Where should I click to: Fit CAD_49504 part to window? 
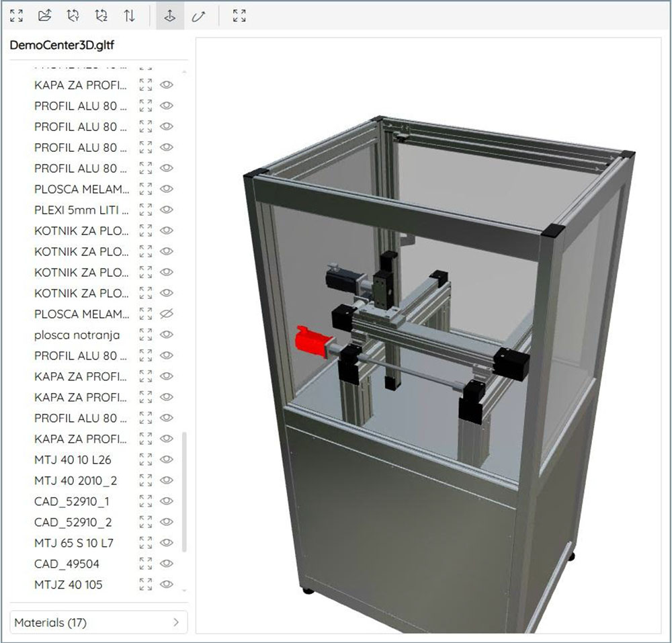coord(145,564)
